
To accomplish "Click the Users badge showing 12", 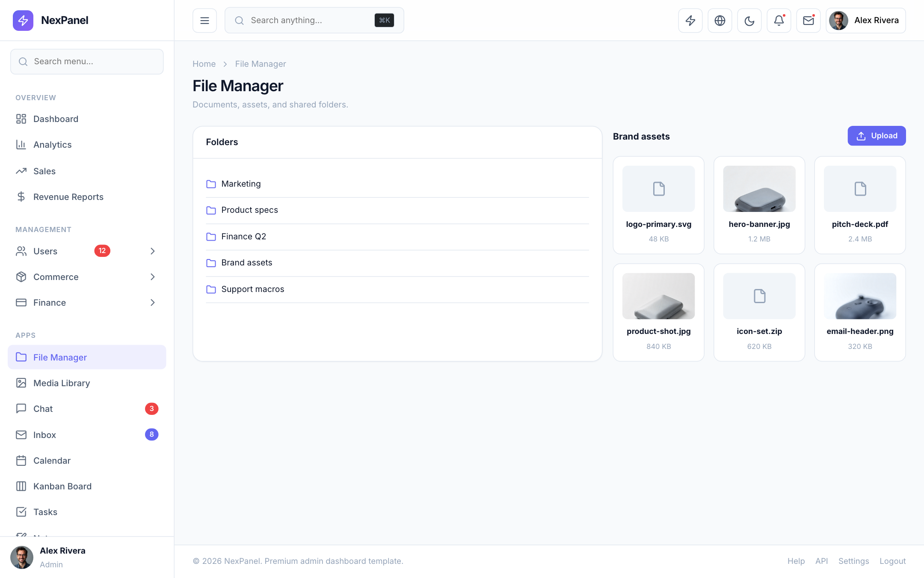I will (102, 251).
